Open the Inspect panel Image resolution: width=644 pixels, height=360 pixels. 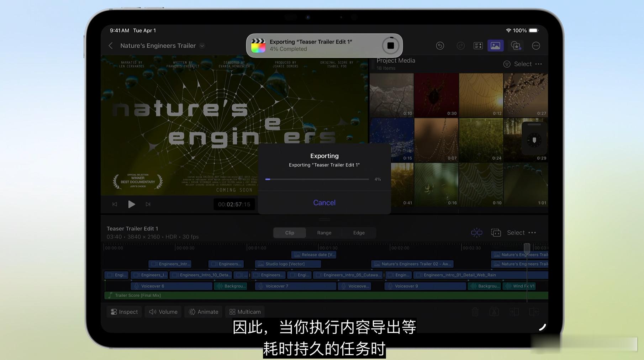pos(124,312)
